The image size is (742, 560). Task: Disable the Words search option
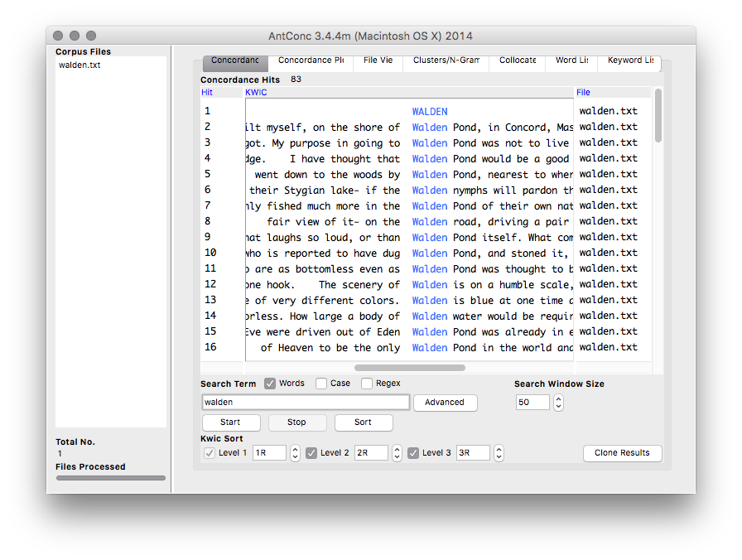tap(270, 383)
